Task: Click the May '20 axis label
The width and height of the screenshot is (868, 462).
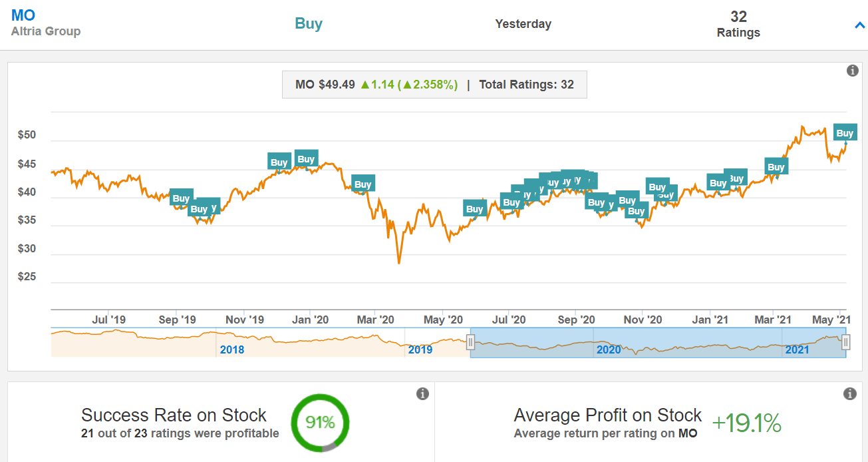Action: point(443,320)
